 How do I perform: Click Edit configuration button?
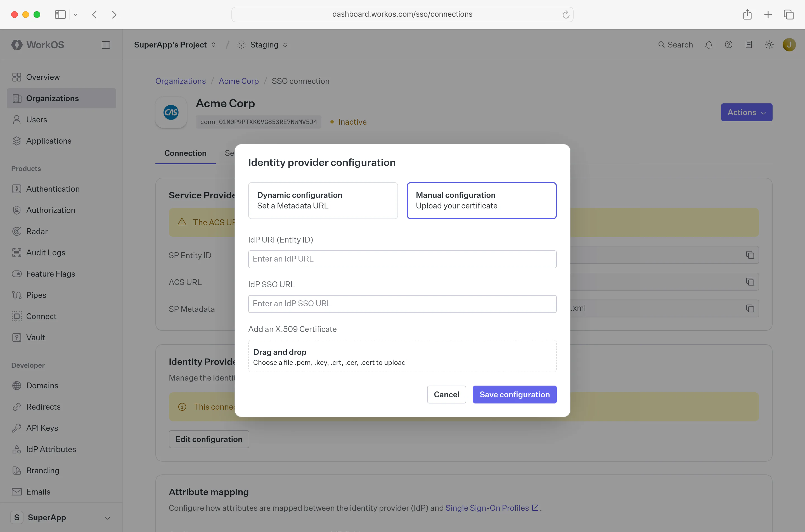pos(209,439)
